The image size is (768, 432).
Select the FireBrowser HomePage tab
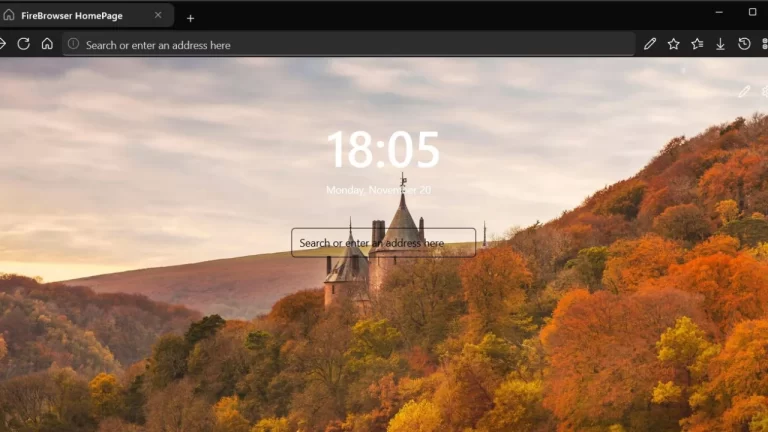tap(87, 16)
